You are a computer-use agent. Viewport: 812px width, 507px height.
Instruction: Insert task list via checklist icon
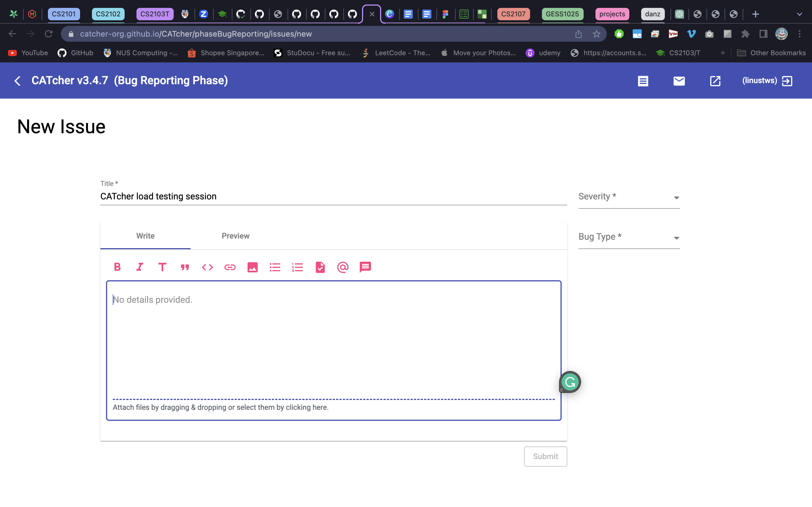(320, 267)
